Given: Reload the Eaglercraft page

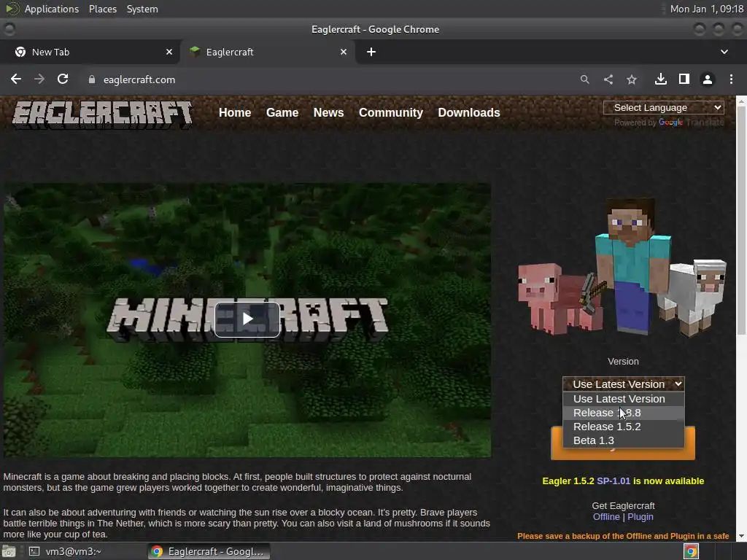Looking at the screenshot, I should click(63, 79).
